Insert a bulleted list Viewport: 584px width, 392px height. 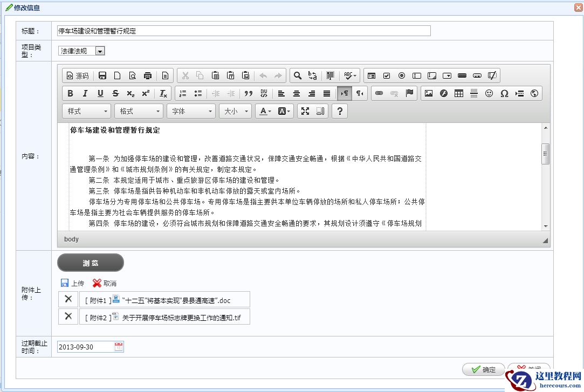(x=198, y=93)
